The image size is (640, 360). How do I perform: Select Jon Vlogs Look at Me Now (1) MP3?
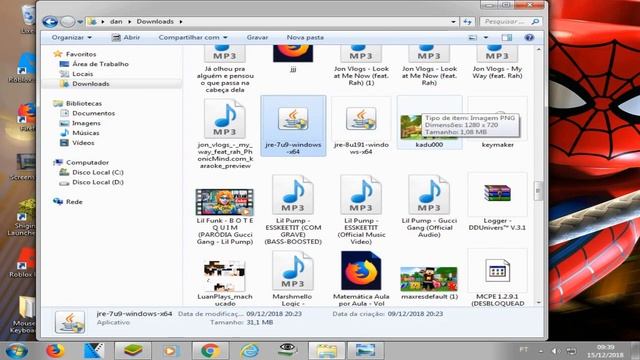[361, 65]
